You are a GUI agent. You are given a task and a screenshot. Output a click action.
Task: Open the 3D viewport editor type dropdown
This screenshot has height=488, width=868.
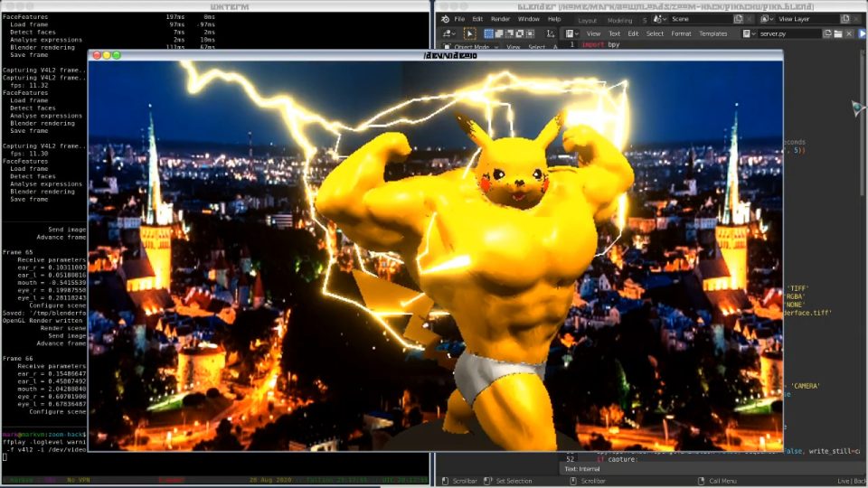coord(449,33)
